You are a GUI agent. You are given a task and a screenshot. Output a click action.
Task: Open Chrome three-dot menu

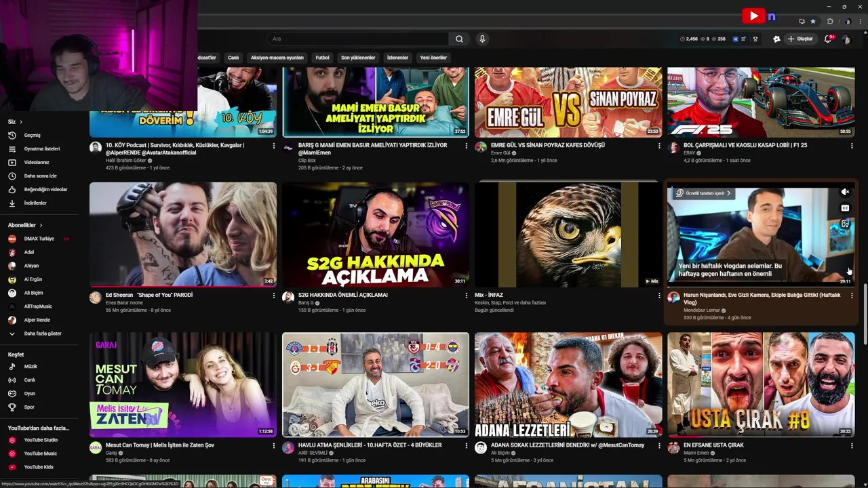(859, 21)
